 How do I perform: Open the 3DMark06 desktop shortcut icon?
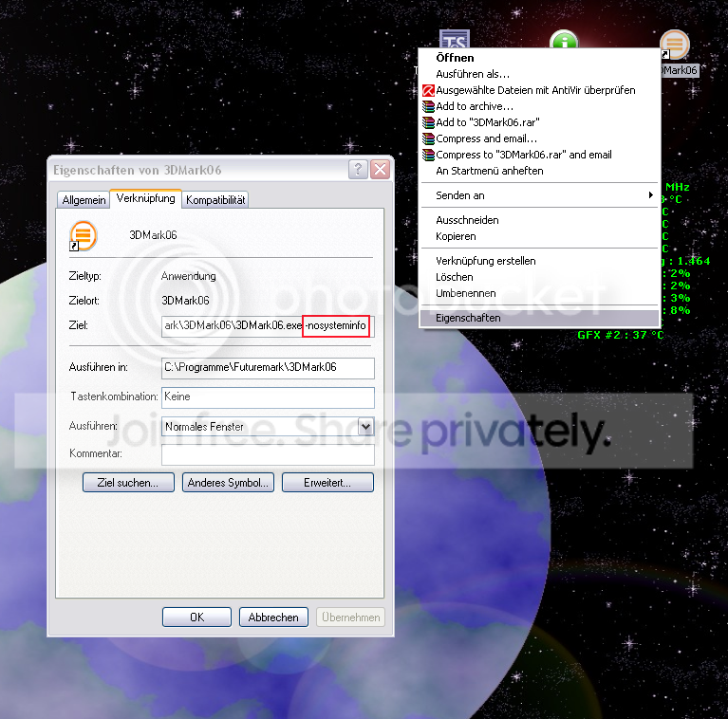674,46
